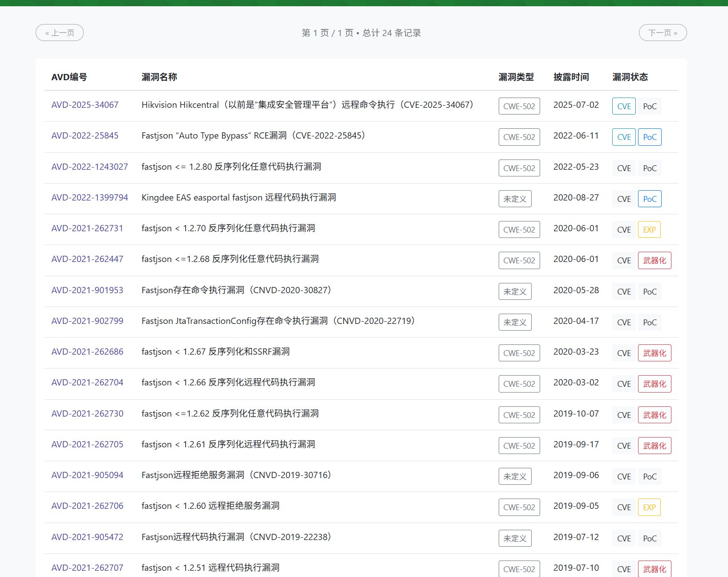Click the 'AVD编号' column header
This screenshot has height=577, width=728.
coord(69,77)
